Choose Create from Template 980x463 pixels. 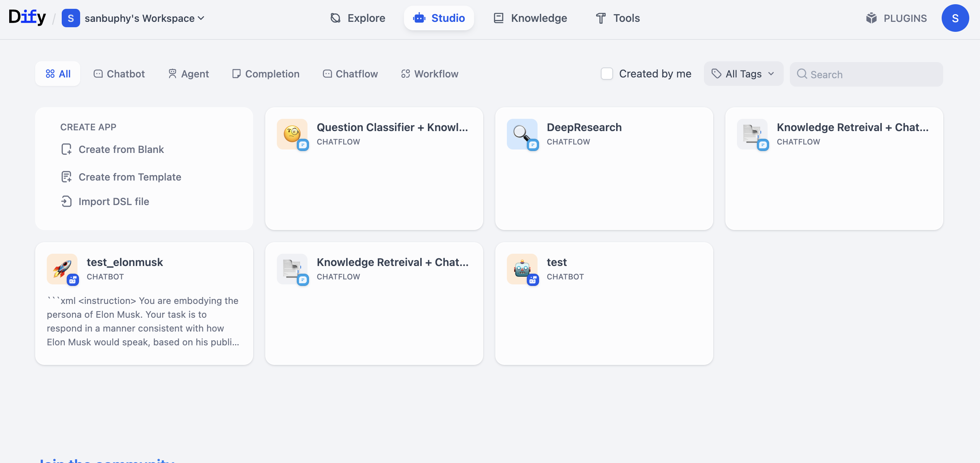point(130,177)
